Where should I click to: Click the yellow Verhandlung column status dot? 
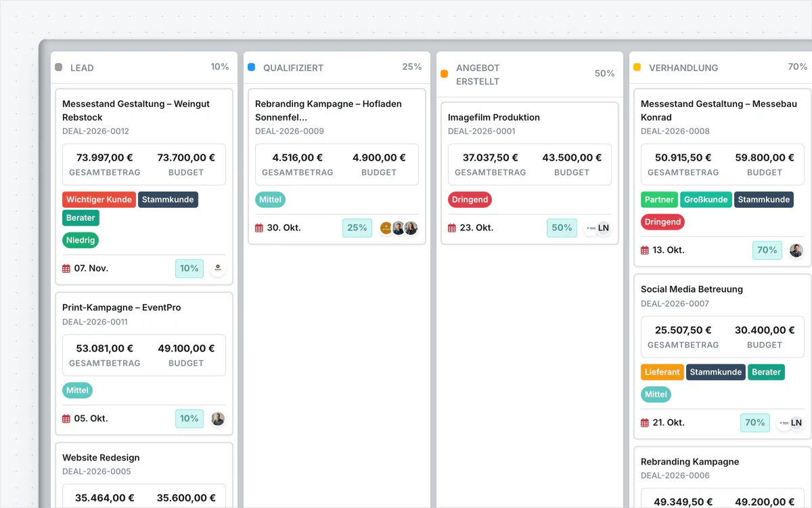pyautogui.click(x=637, y=67)
